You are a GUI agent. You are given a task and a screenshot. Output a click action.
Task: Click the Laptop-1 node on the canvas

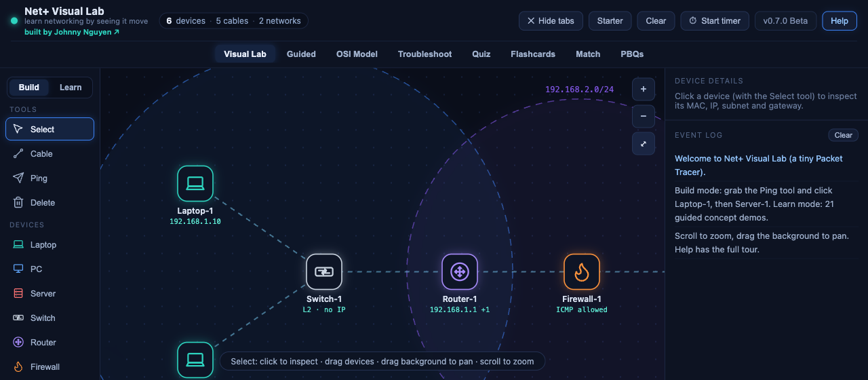pyautogui.click(x=195, y=184)
